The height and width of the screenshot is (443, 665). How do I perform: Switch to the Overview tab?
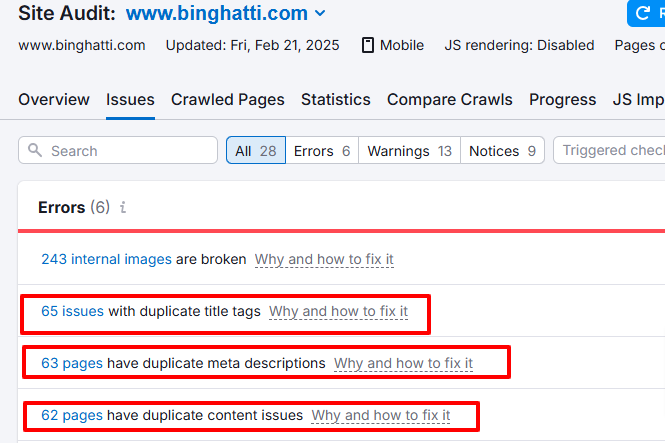54,100
